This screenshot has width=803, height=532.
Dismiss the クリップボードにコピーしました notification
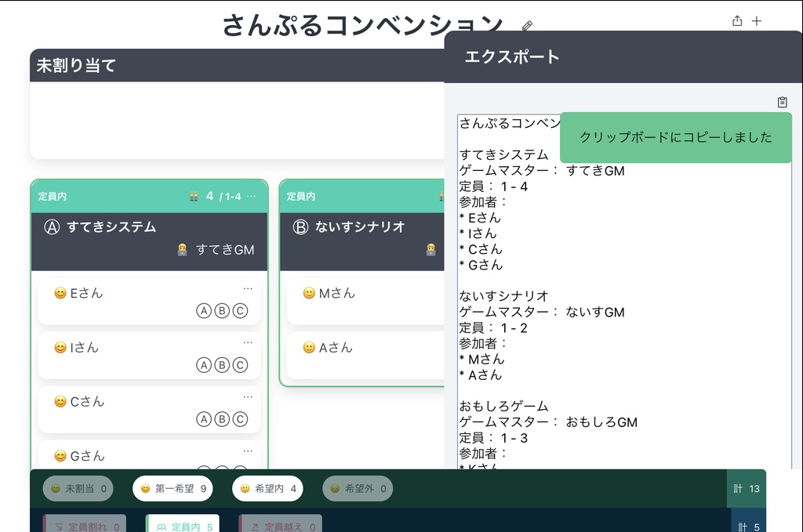[x=675, y=136]
